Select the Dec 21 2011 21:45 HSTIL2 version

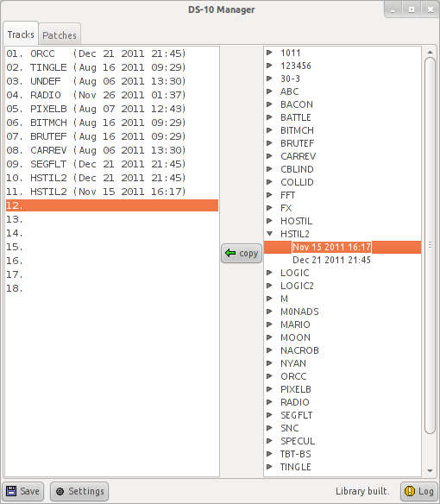331,260
